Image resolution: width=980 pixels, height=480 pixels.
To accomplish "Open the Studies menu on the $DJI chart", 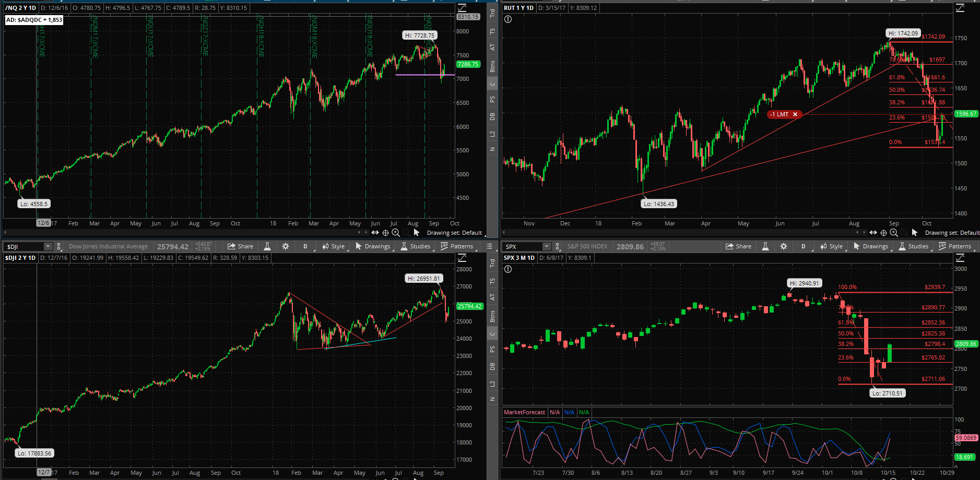I will click(x=416, y=246).
